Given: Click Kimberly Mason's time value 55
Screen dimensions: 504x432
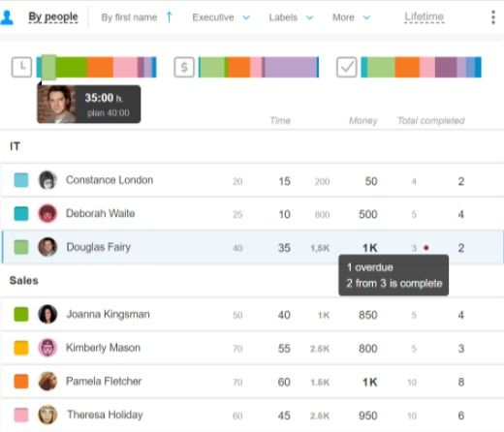Looking at the screenshot, I should pos(284,349).
